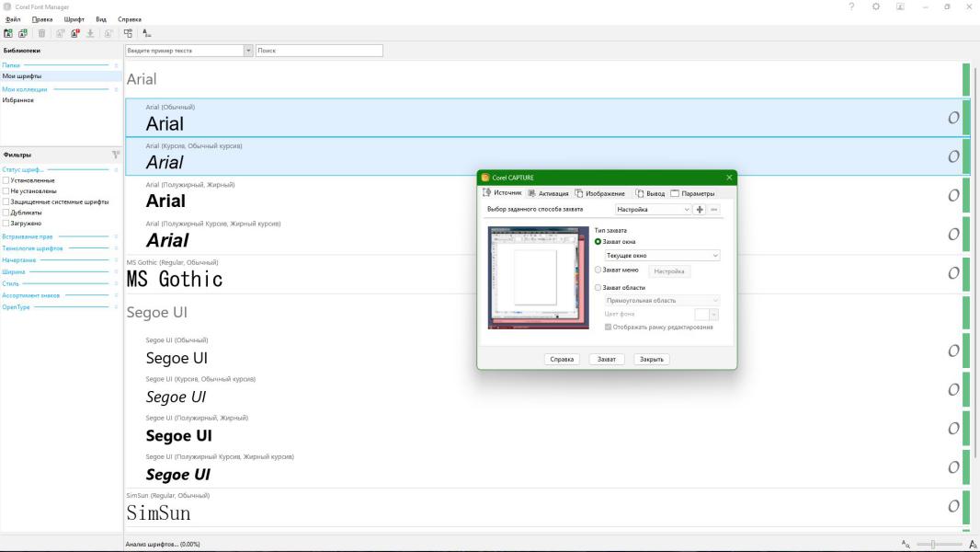Click the add folder icon in toolbar

pos(8,33)
